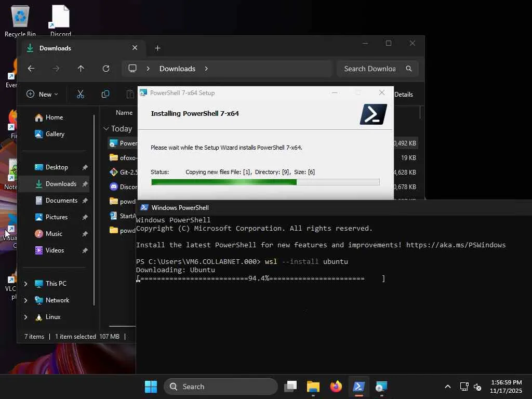Open Recycle Bin on desktop
This screenshot has height=399, width=532.
point(20,21)
